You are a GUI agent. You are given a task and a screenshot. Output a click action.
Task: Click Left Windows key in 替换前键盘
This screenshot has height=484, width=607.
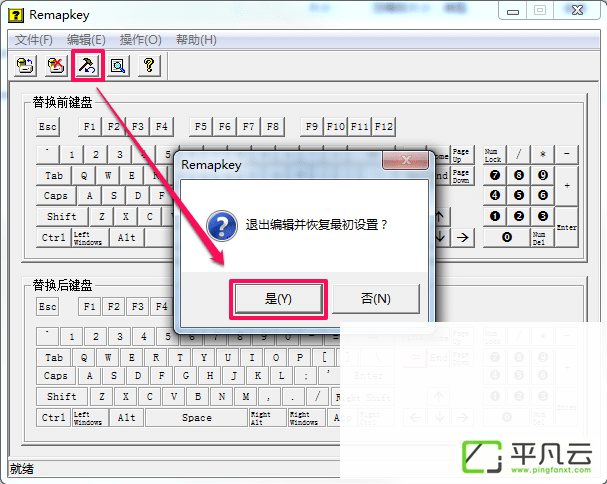(91, 237)
